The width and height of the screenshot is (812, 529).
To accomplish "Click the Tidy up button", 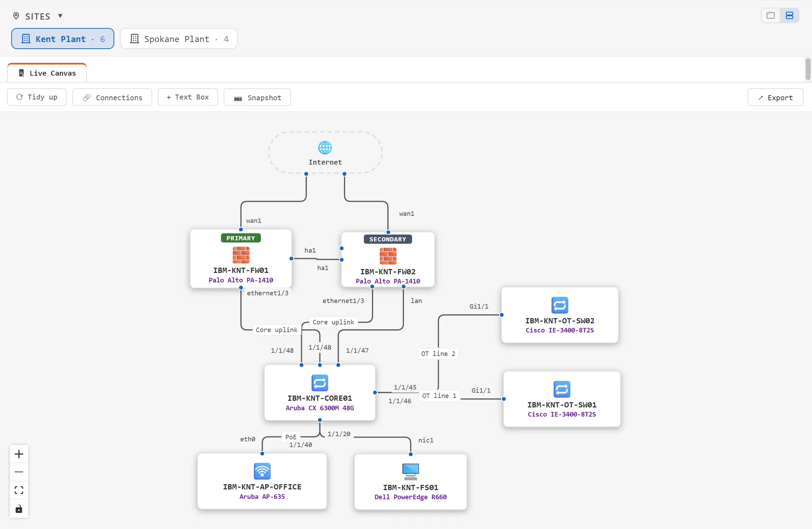I will (x=37, y=97).
